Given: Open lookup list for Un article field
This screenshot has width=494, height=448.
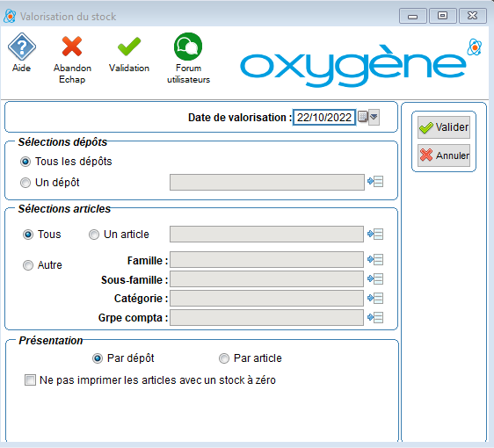Looking at the screenshot, I should point(375,234).
